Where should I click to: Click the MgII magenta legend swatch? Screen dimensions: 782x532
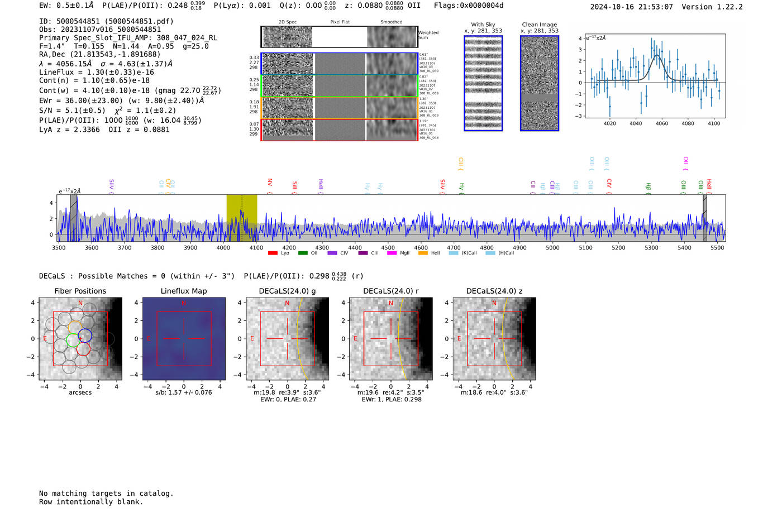(392, 253)
